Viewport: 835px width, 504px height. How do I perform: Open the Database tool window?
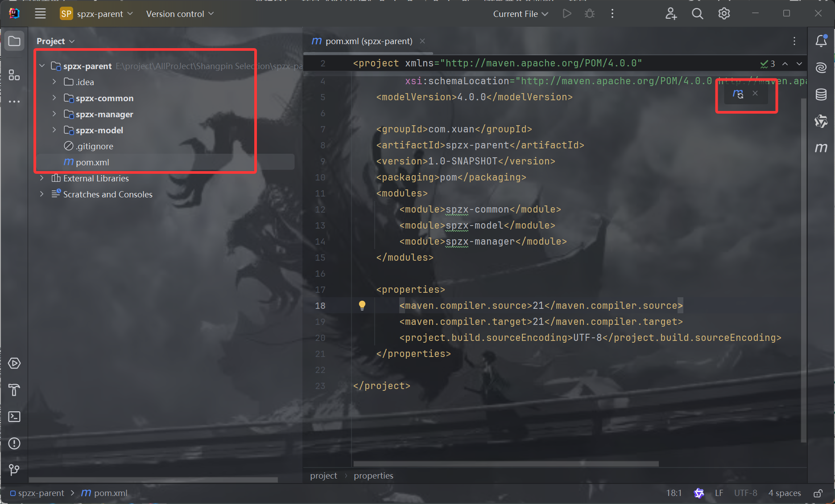click(821, 94)
